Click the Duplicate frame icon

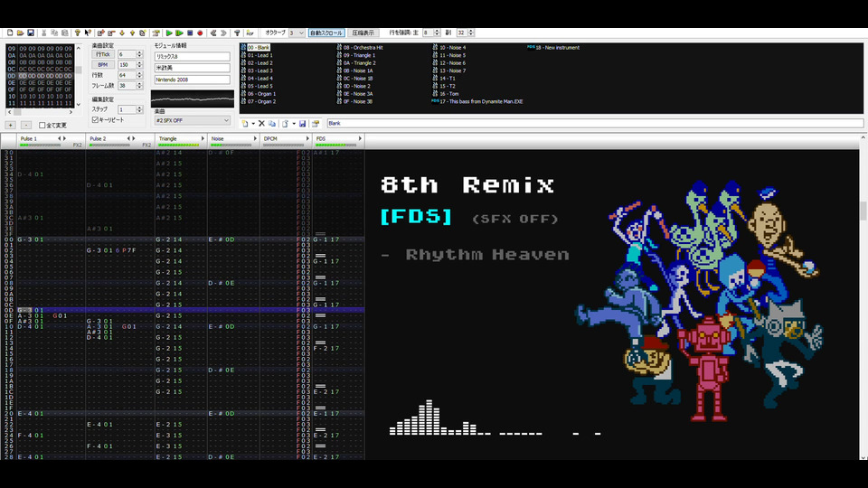tap(142, 33)
